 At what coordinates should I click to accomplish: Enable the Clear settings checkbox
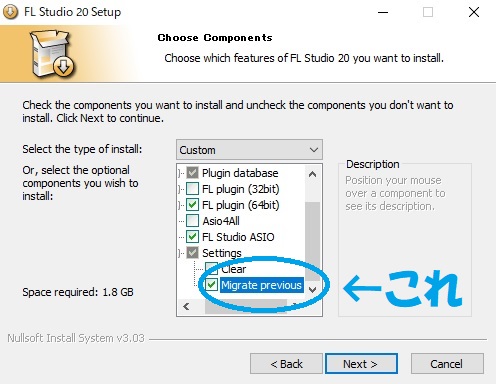coord(211,269)
